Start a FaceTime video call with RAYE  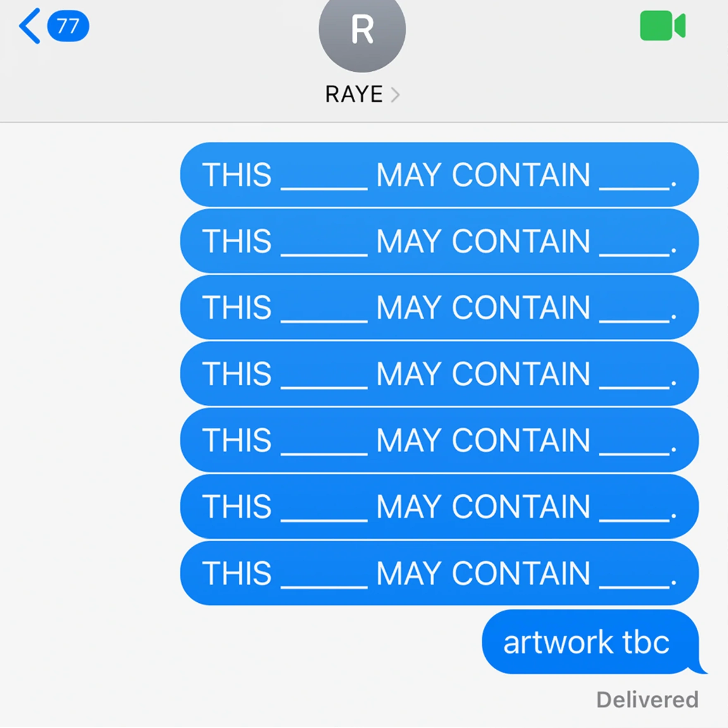pyautogui.click(x=663, y=26)
